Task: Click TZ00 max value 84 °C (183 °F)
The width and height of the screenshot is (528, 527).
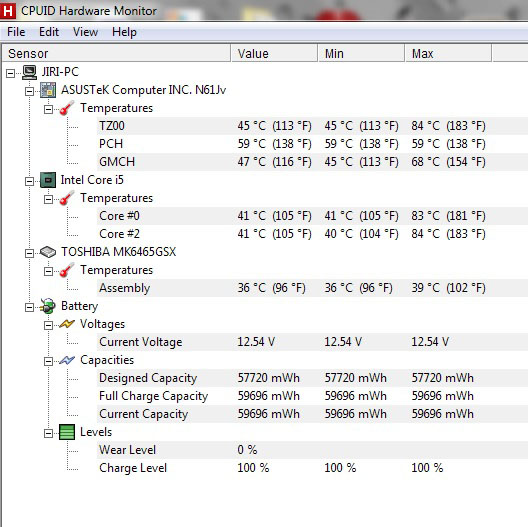Action: click(448, 126)
